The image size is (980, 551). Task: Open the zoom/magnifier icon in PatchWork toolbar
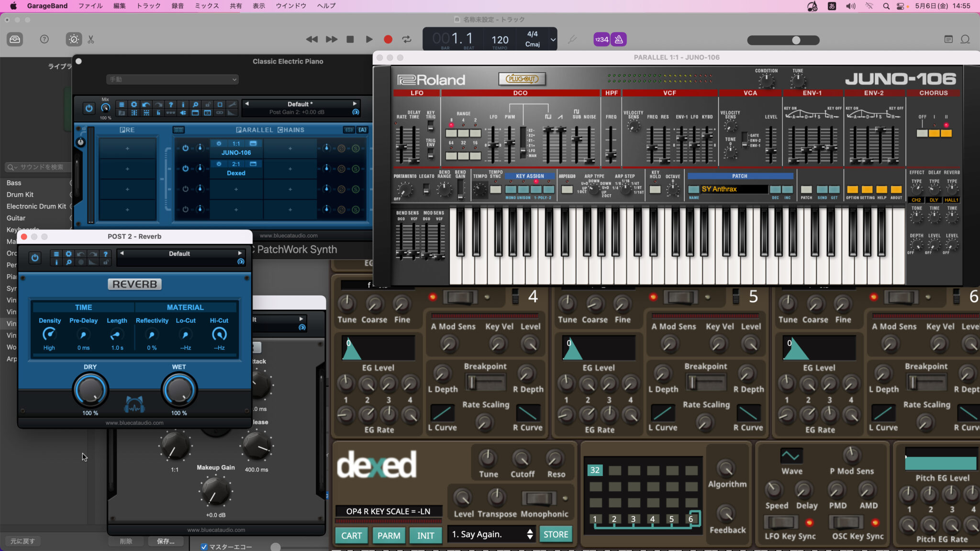[x=196, y=105]
